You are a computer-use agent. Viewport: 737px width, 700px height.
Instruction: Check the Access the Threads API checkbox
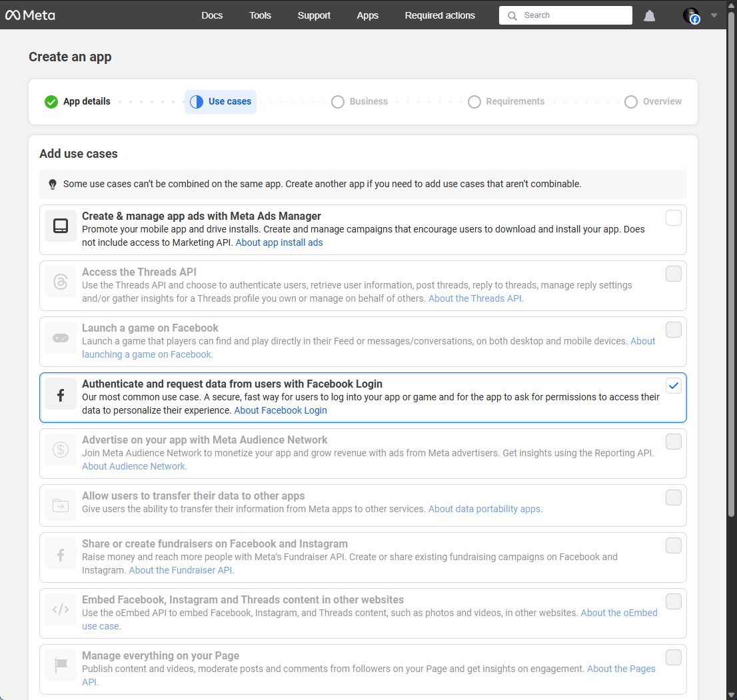pos(673,274)
